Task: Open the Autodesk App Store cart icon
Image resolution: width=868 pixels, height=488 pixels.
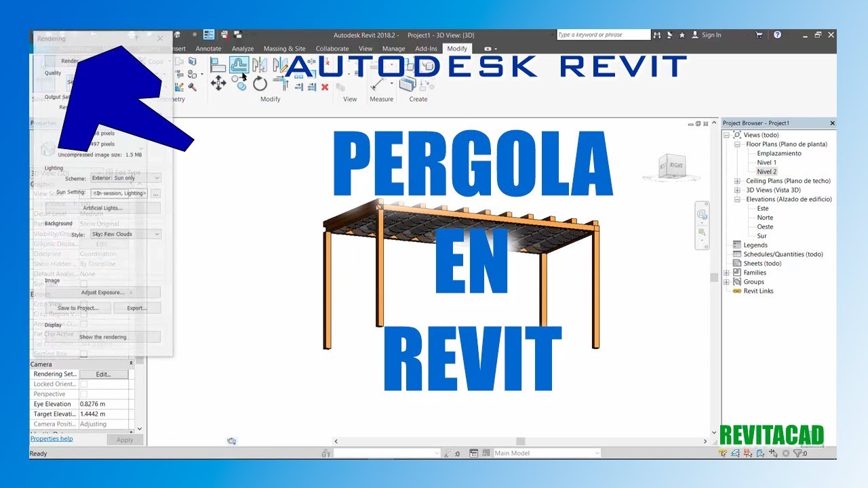Action: (758, 35)
